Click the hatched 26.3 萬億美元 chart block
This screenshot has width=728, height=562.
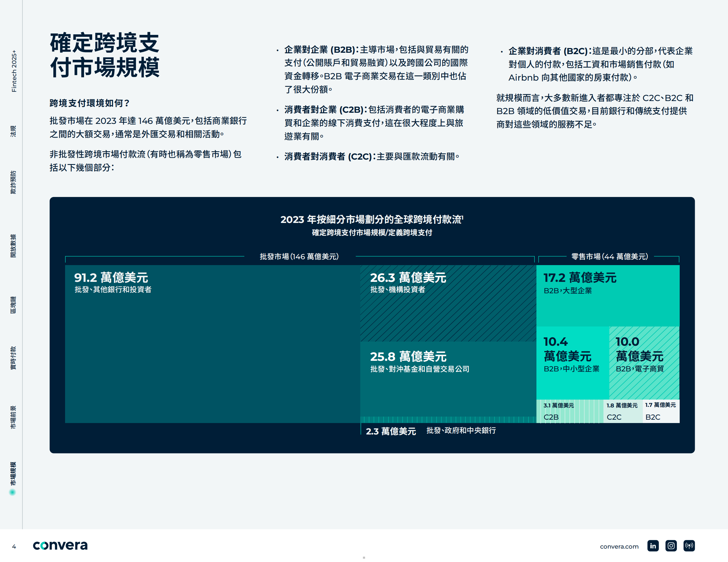[448, 303]
